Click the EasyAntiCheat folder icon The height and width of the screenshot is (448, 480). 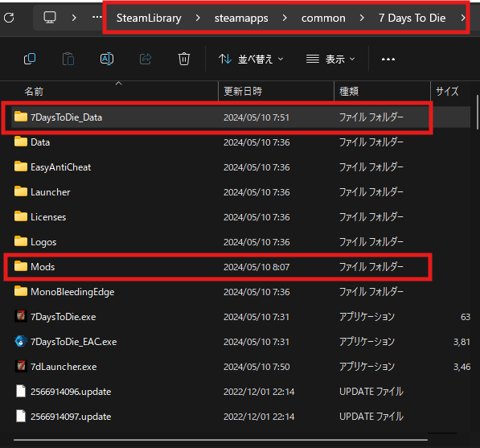[21, 166]
